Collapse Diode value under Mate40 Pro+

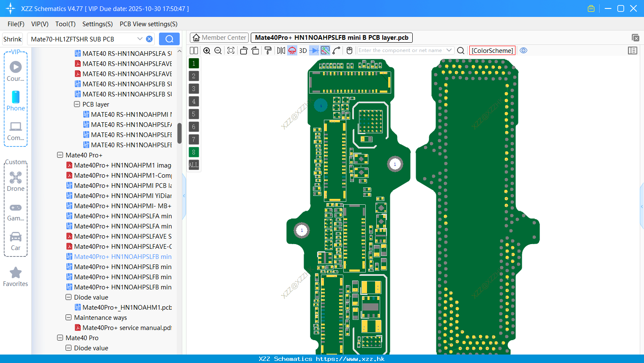pos(69,297)
